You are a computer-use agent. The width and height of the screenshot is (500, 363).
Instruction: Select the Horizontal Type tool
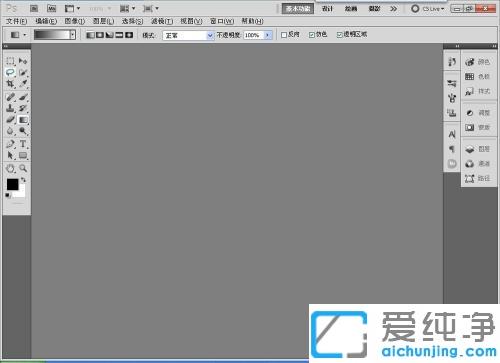23,144
